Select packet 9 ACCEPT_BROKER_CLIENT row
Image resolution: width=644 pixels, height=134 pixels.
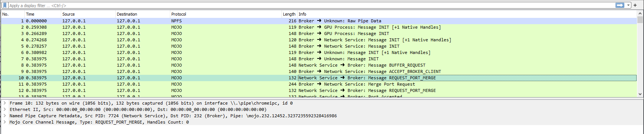tap(319, 71)
